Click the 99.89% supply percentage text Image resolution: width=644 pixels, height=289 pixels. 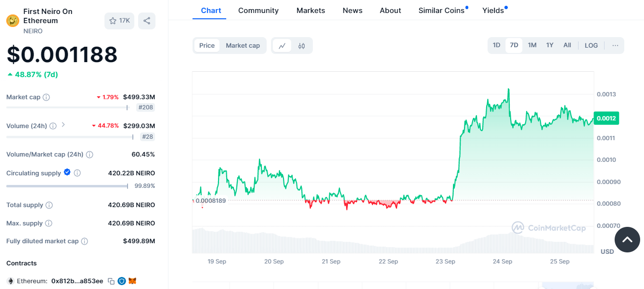pos(145,186)
